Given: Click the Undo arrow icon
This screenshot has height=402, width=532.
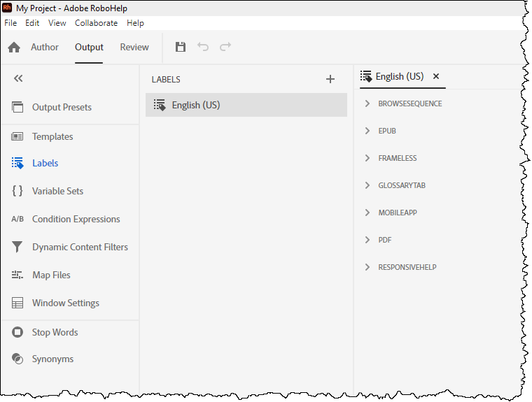Looking at the screenshot, I should 203,48.
